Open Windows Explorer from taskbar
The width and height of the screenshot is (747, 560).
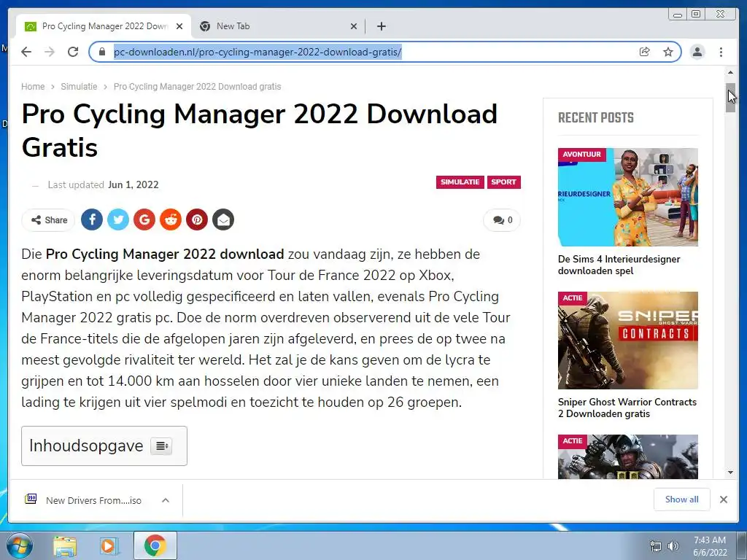[x=64, y=545]
